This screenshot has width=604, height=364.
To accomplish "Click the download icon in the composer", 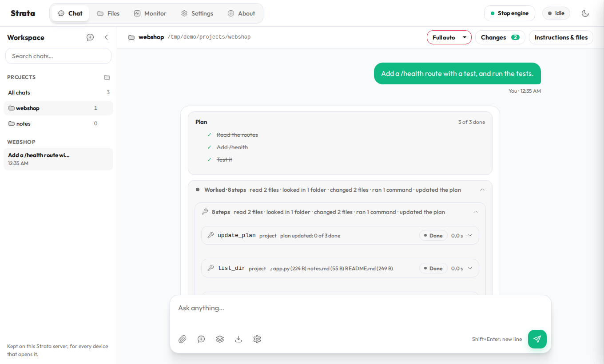I will 238,339.
